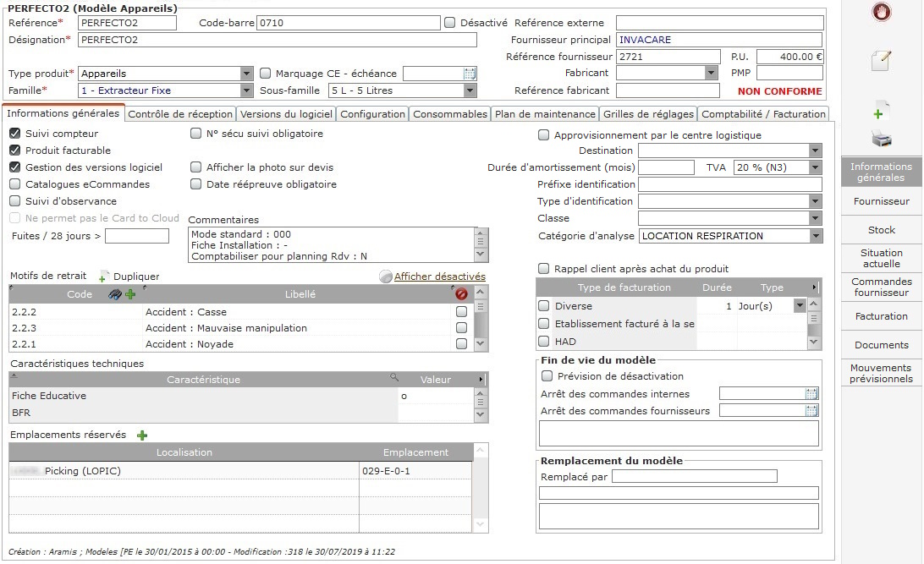Open the Famille dropdown
The height and width of the screenshot is (564, 924).
247,90
